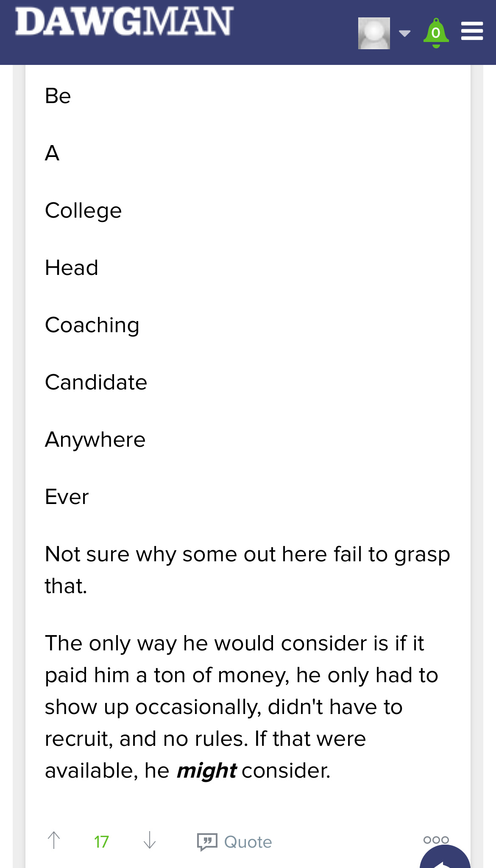Upvote the post with the up arrow
Image resolution: width=496 pixels, height=868 pixels.
coord(54,840)
